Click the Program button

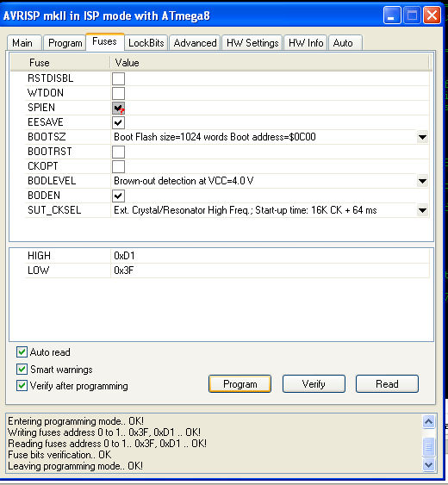coord(240,384)
